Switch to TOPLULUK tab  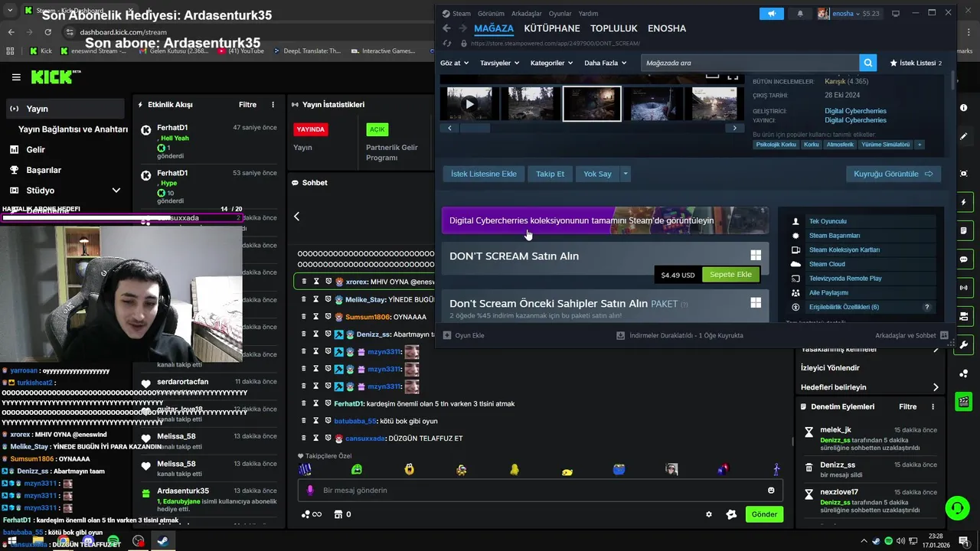pyautogui.click(x=614, y=28)
